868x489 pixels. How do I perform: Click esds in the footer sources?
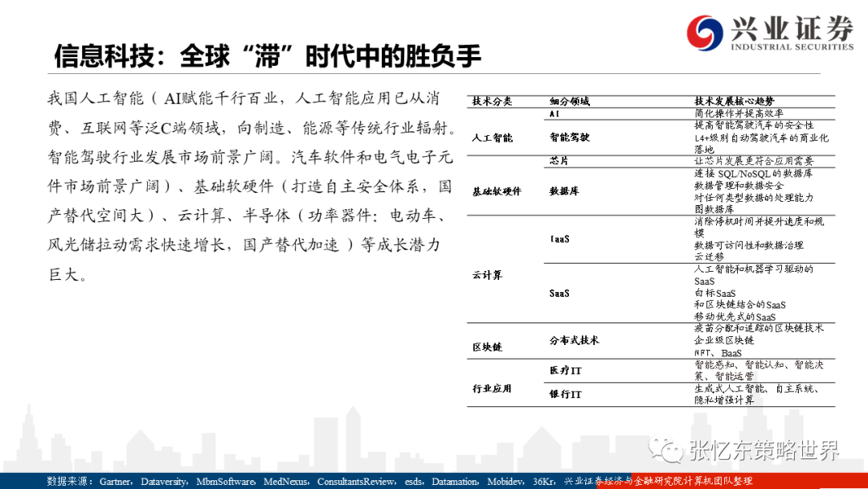pyautogui.click(x=412, y=482)
